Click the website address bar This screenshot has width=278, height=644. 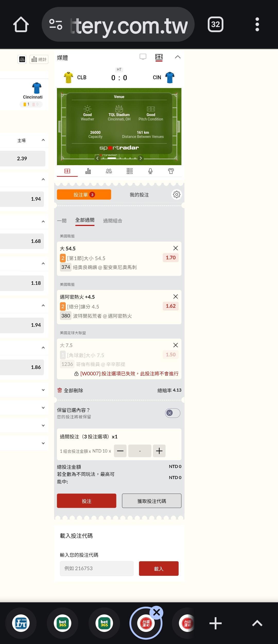(x=118, y=24)
